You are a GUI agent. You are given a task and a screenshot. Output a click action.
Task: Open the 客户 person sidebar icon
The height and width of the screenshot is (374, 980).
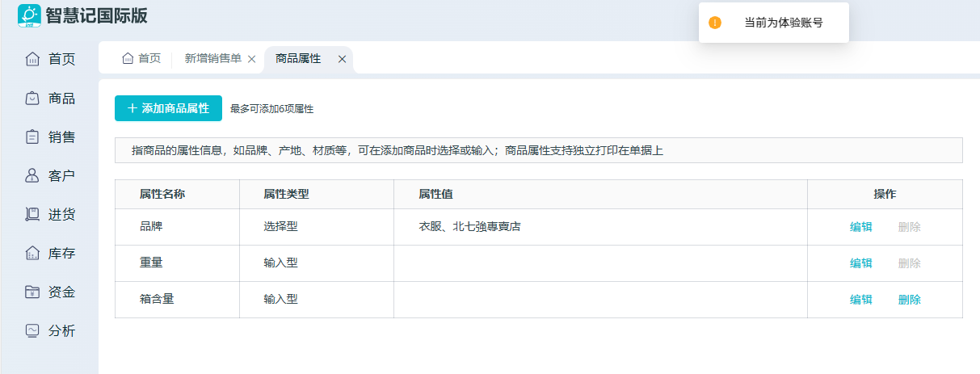click(x=32, y=175)
